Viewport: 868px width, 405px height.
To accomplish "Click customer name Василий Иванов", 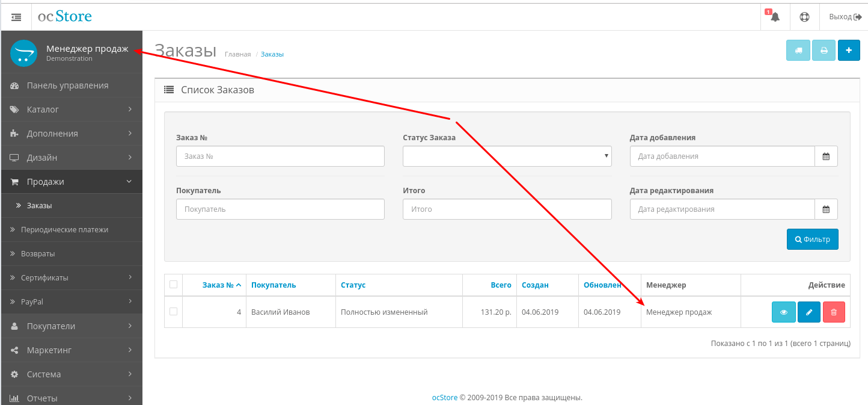I will (281, 312).
